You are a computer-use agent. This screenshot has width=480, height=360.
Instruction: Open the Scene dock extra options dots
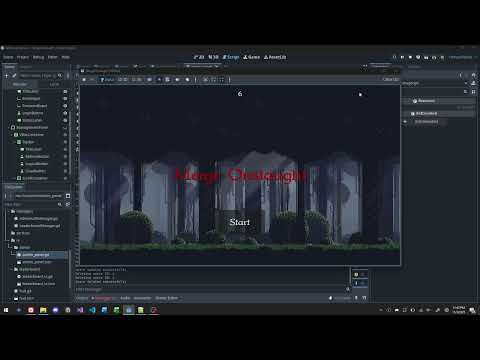click(x=68, y=76)
